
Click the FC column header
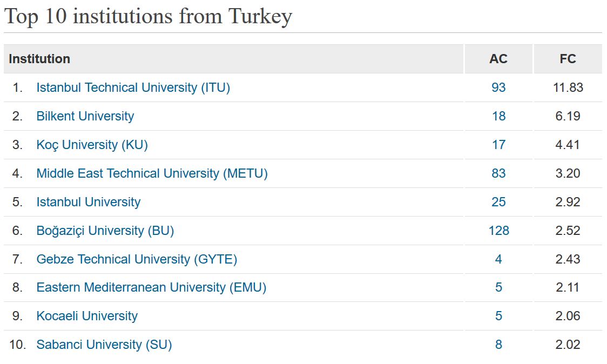pos(568,59)
